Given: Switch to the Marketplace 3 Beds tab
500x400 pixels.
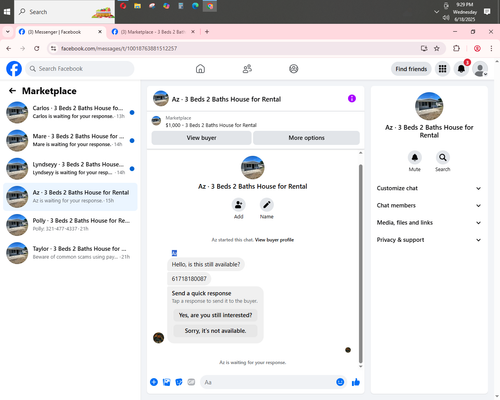Looking at the screenshot, I should tap(153, 32).
